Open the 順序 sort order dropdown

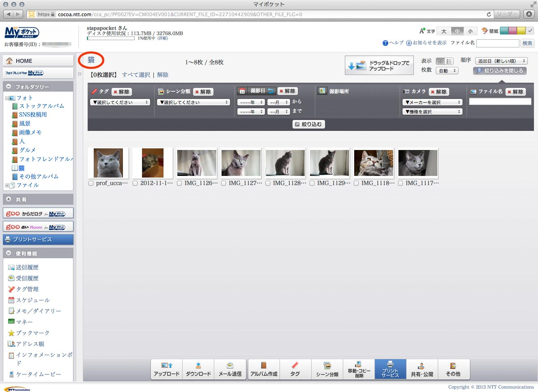point(501,61)
